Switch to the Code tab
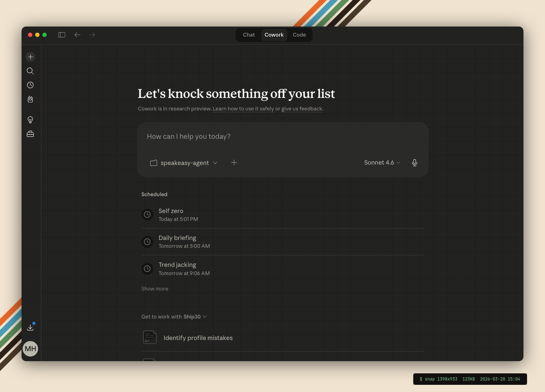 click(299, 35)
